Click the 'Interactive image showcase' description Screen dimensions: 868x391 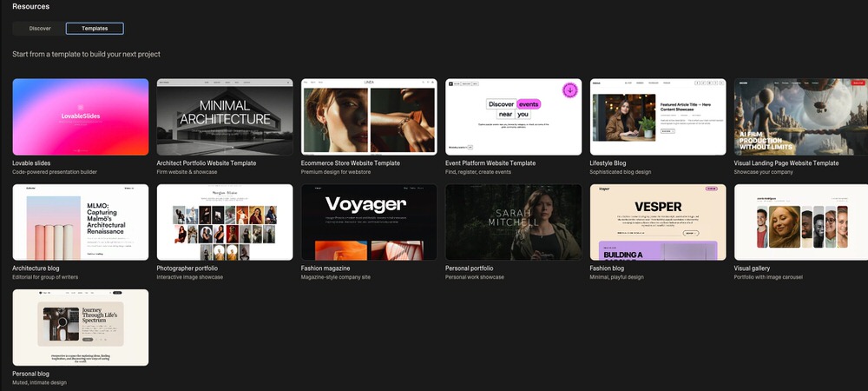(x=190, y=277)
